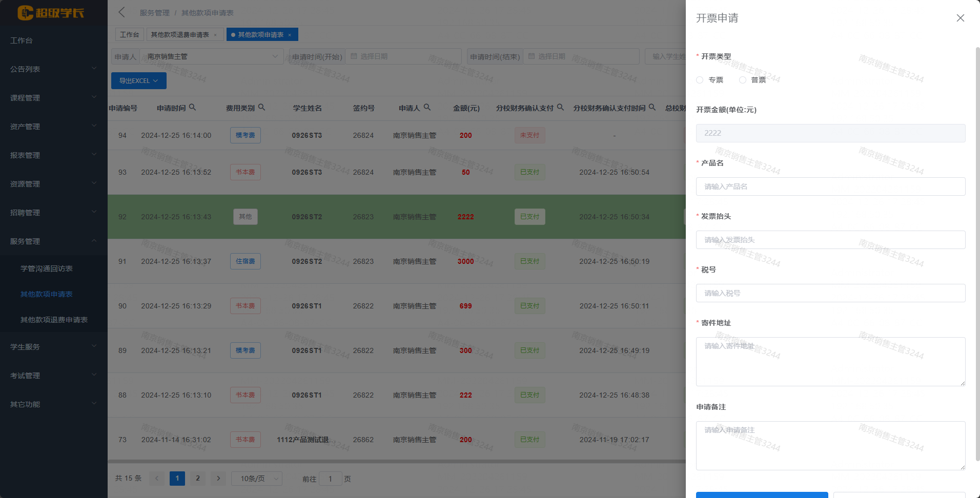
Task: Select the 普票 invoice type radio
Action: point(743,80)
